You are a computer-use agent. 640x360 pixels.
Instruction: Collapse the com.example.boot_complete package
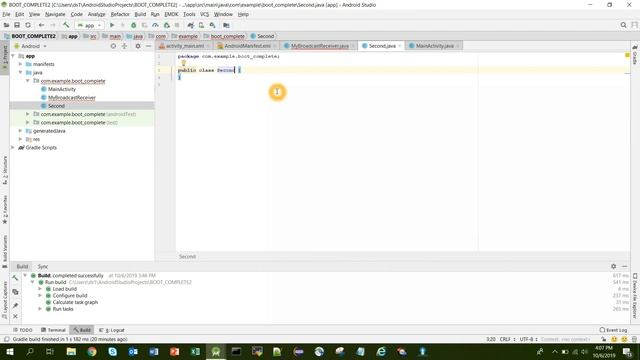click(x=28, y=81)
